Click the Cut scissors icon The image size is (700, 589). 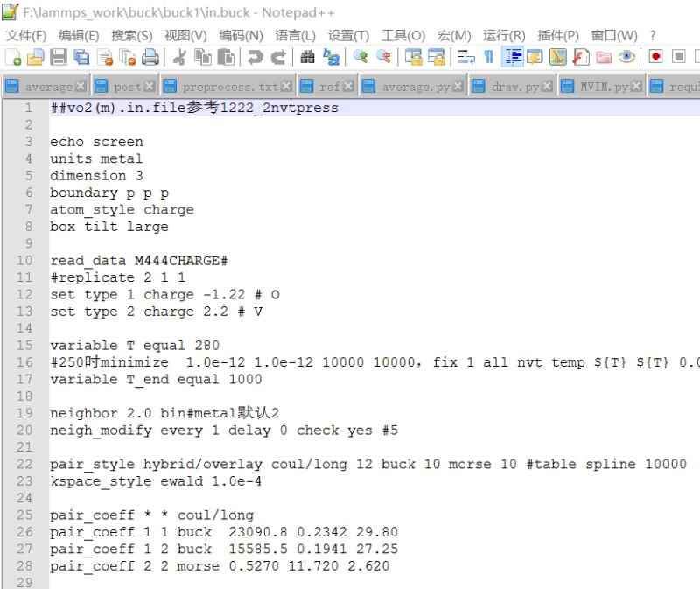tap(179, 58)
